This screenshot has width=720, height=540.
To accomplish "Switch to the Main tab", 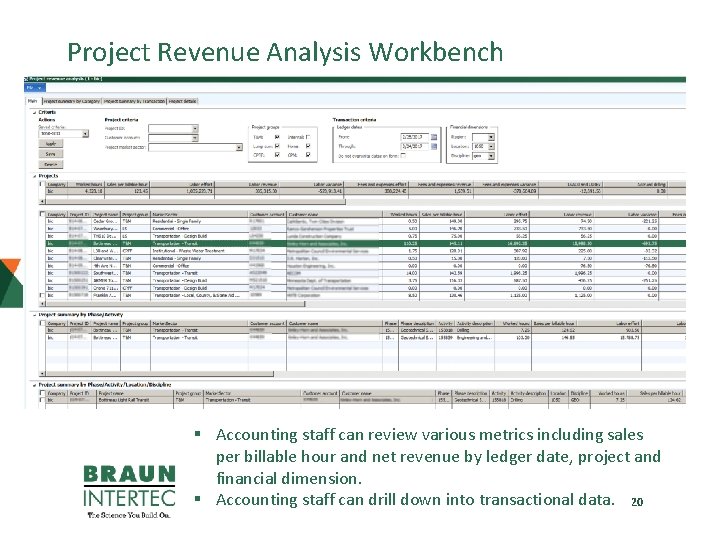I will click(33, 101).
